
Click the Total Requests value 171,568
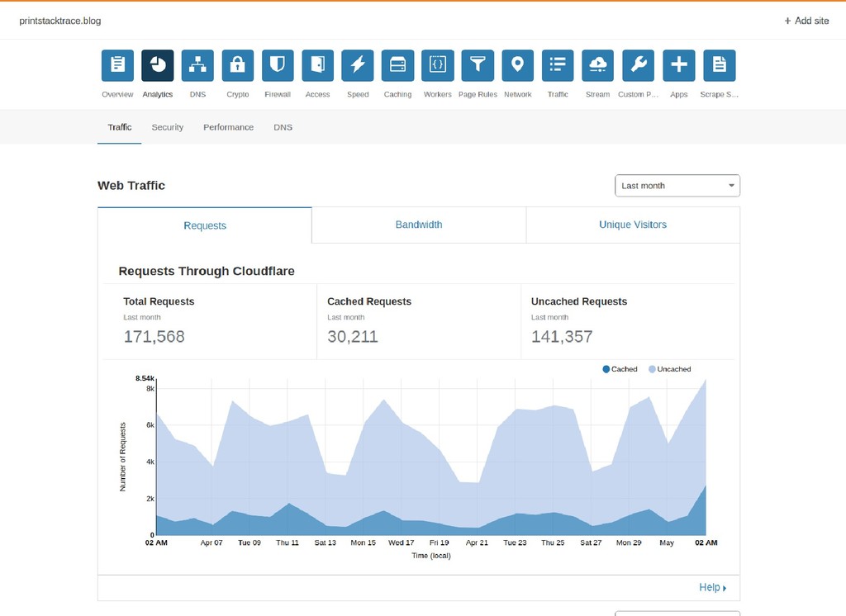pos(154,337)
